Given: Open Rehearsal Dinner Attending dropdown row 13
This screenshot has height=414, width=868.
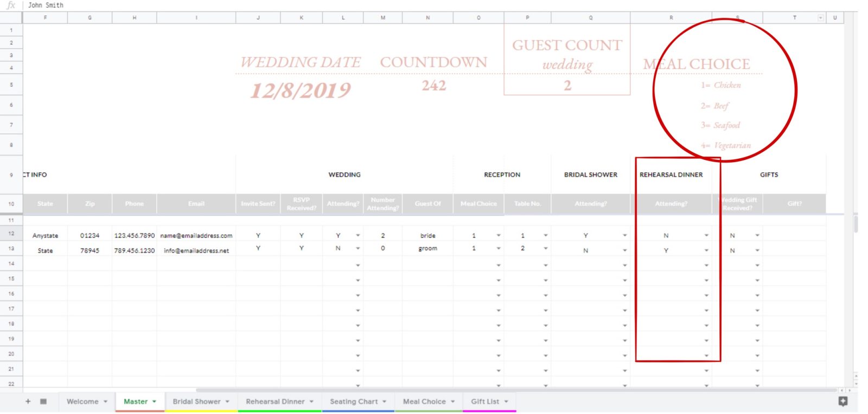Looking at the screenshot, I should point(706,250).
